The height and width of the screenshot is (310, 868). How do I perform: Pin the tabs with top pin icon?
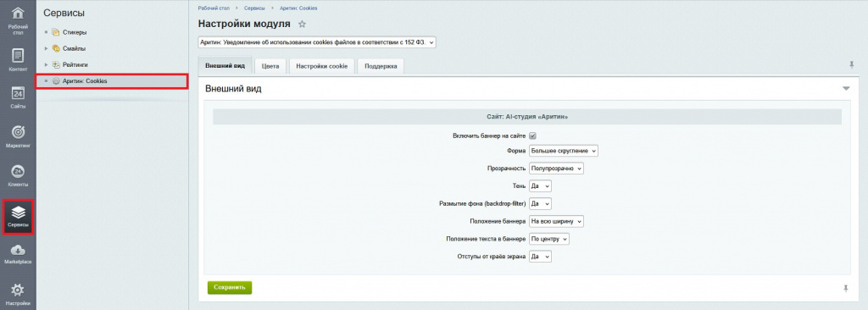point(852,64)
